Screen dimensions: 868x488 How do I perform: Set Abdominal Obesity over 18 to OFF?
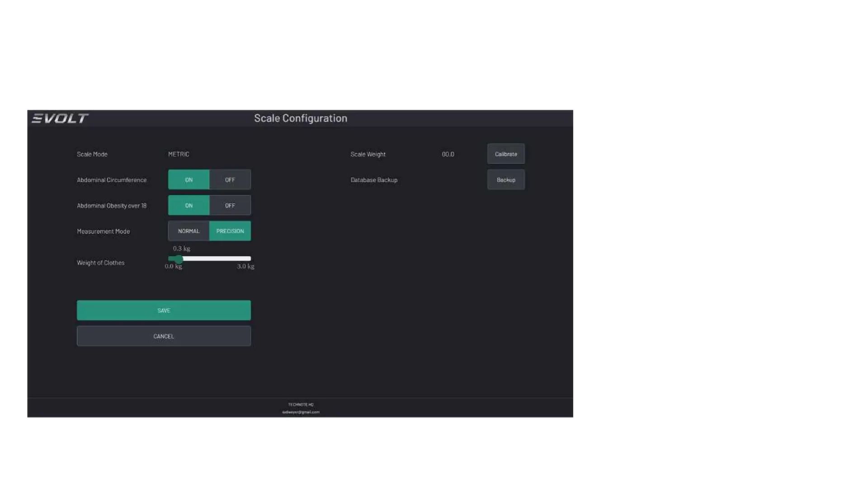(230, 206)
